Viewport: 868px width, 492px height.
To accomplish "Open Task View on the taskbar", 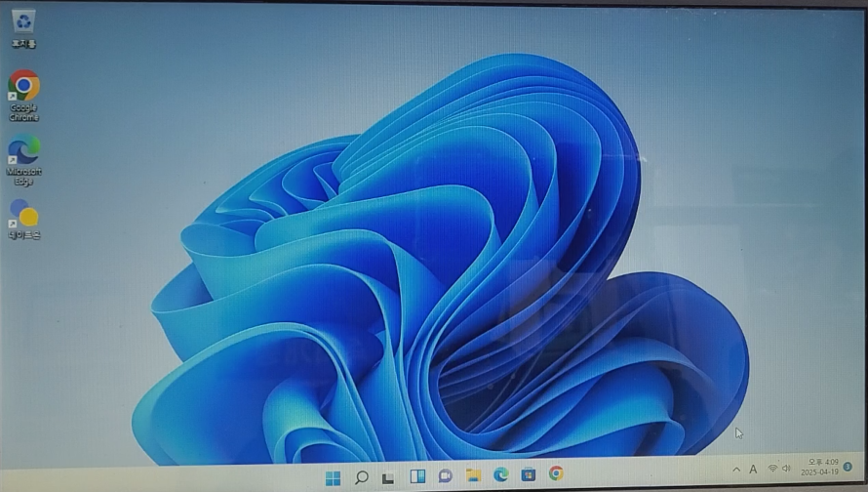I will point(388,477).
